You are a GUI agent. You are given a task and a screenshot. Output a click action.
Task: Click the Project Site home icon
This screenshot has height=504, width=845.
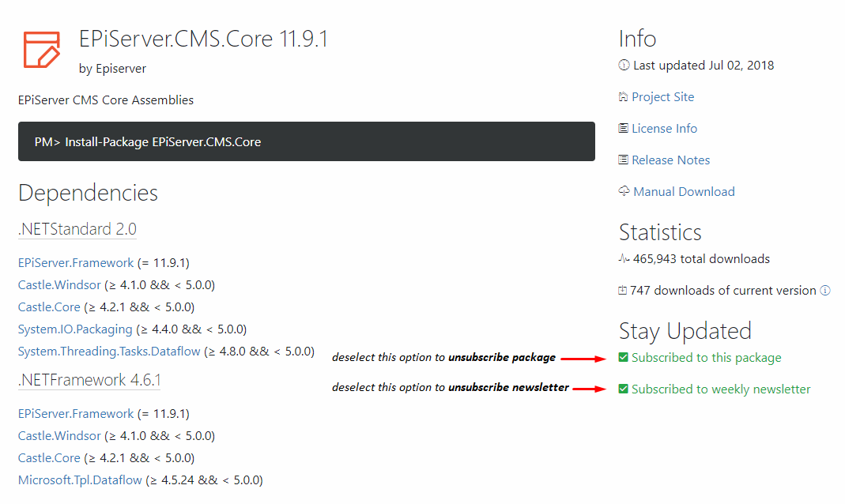pyautogui.click(x=624, y=97)
